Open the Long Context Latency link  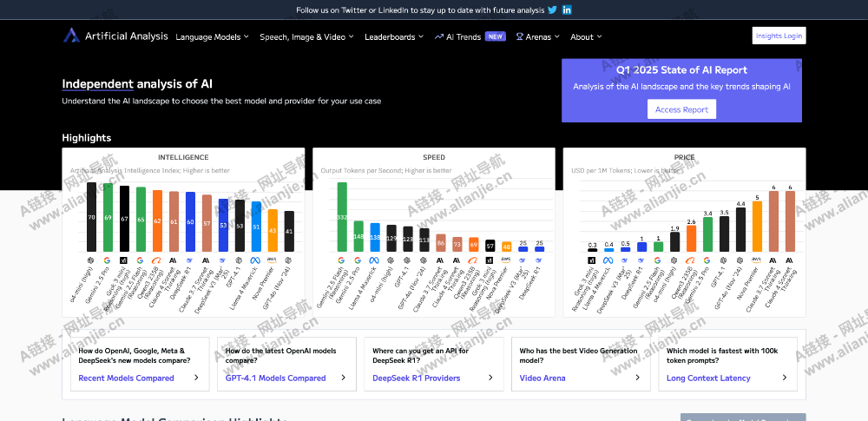point(708,378)
